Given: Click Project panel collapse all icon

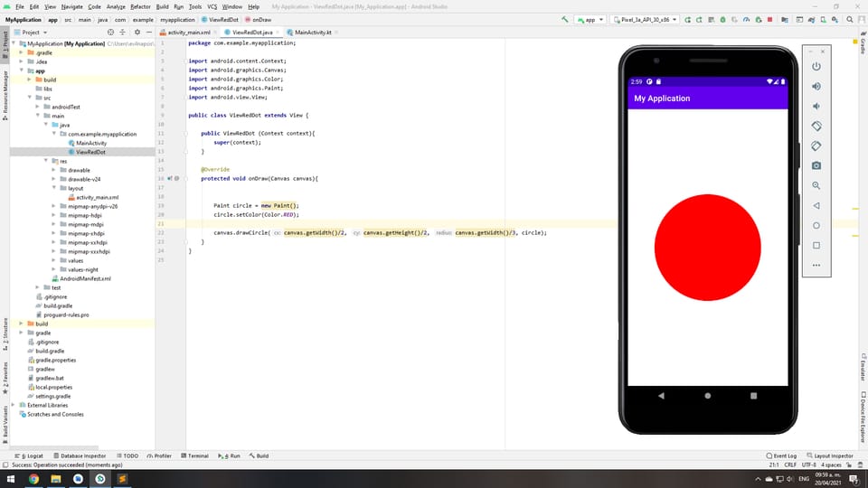Looking at the screenshot, I should [x=122, y=33].
